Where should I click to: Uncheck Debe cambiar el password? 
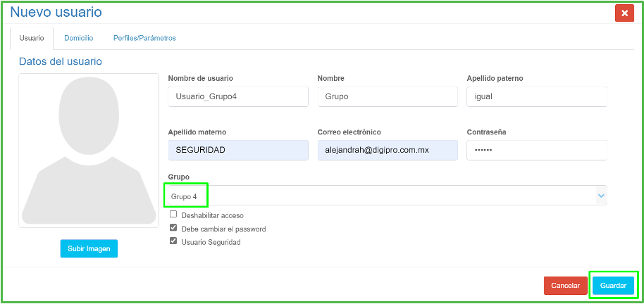click(173, 228)
